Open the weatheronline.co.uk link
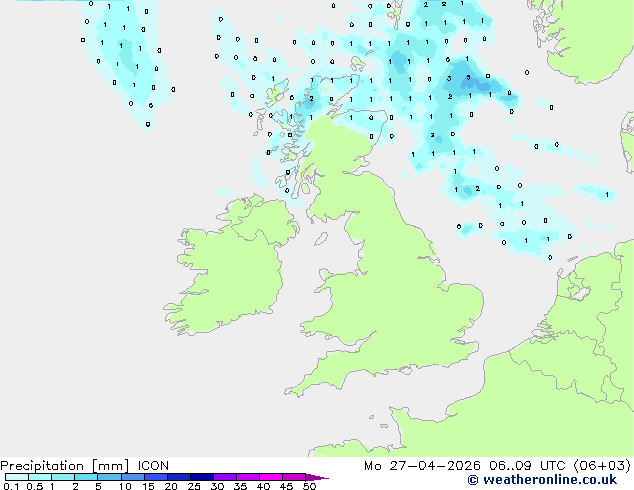 click(542, 480)
